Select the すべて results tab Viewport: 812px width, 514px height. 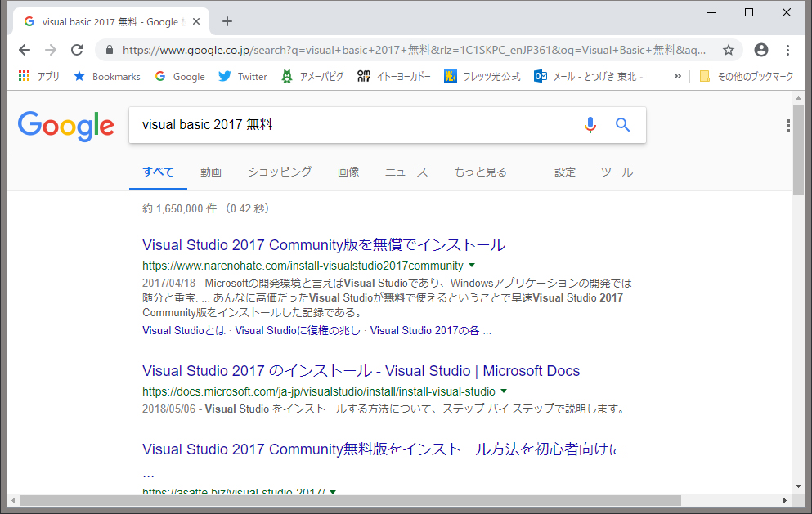point(158,172)
